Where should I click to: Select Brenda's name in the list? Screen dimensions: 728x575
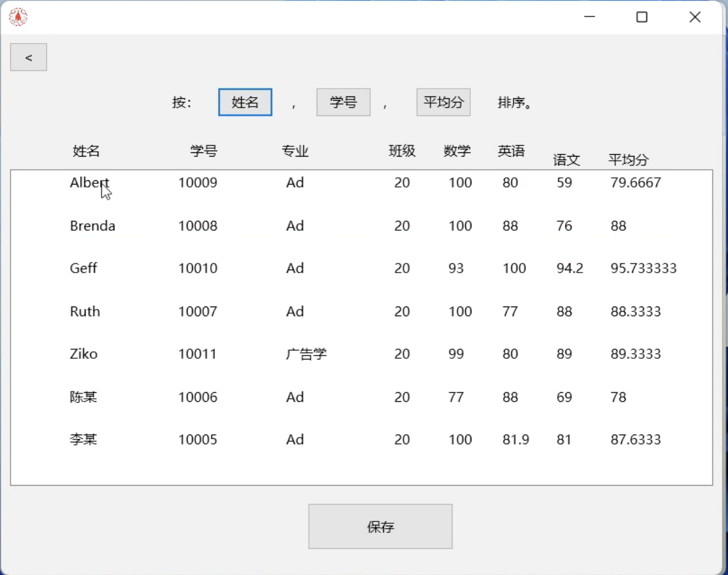click(92, 226)
